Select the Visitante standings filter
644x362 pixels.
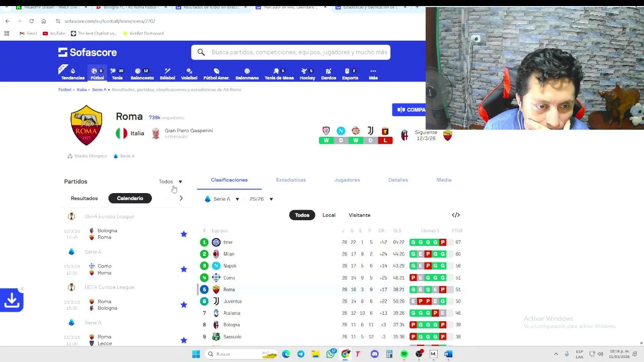359,215
